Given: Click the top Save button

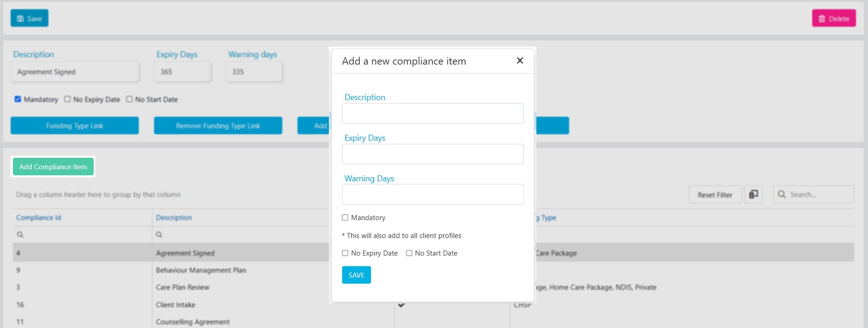Looking at the screenshot, I should click(x=30, y=18).
